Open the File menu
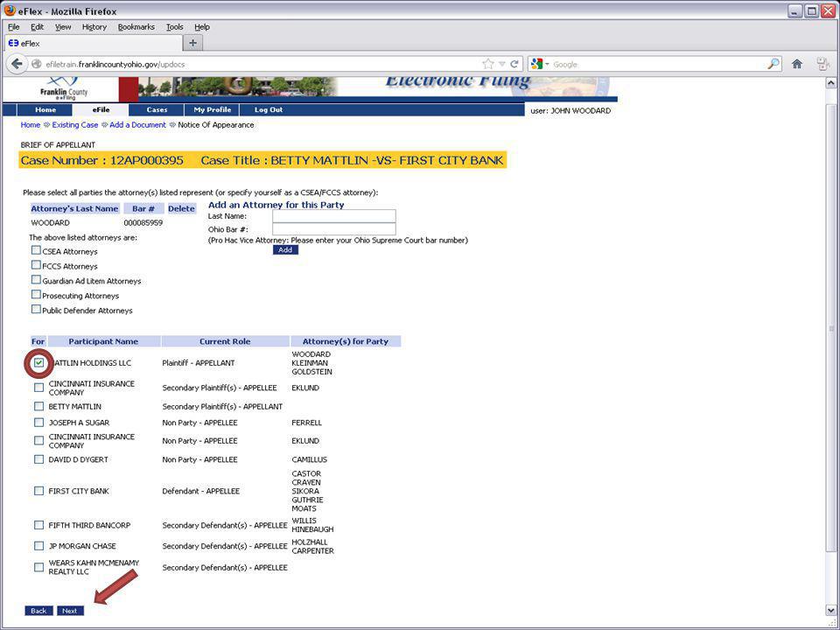Viewport: 840px width, 630px height. click(13, 27)
